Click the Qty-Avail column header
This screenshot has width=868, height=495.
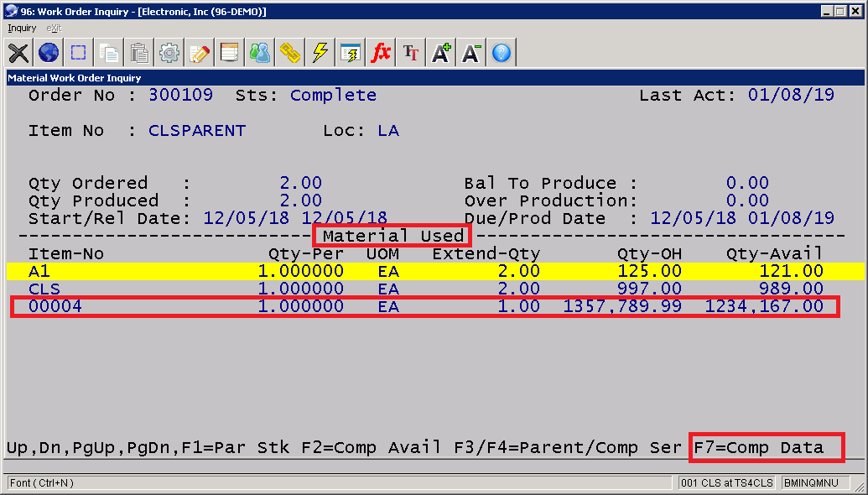[x=774, y=254]
